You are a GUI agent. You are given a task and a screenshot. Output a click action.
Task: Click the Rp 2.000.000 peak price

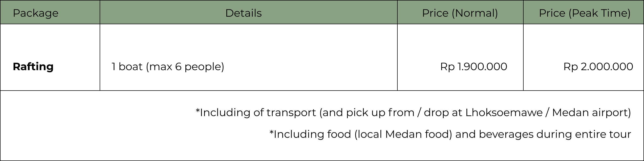(x=598, y=67)
